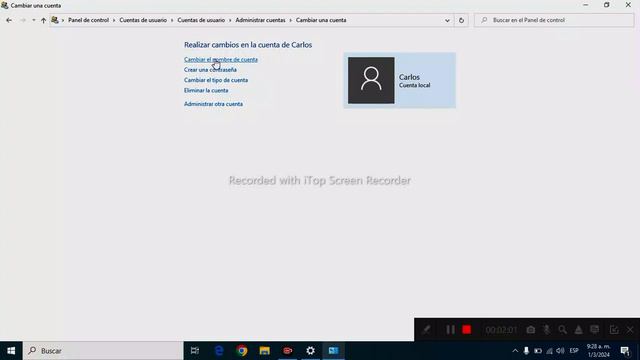The height and width of the screenshot is (360, 640).
Task: Open Cambiar el tipo de cuenta
Action: point(216,80)
